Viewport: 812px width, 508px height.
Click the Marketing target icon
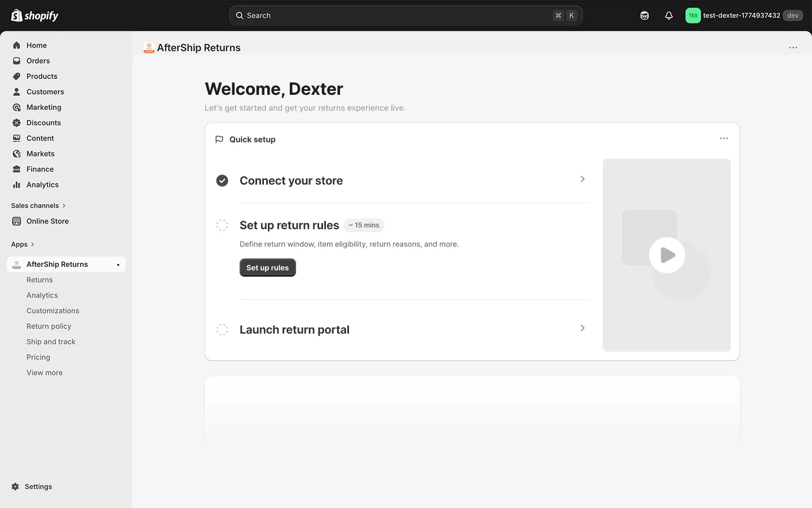[17, 107]
